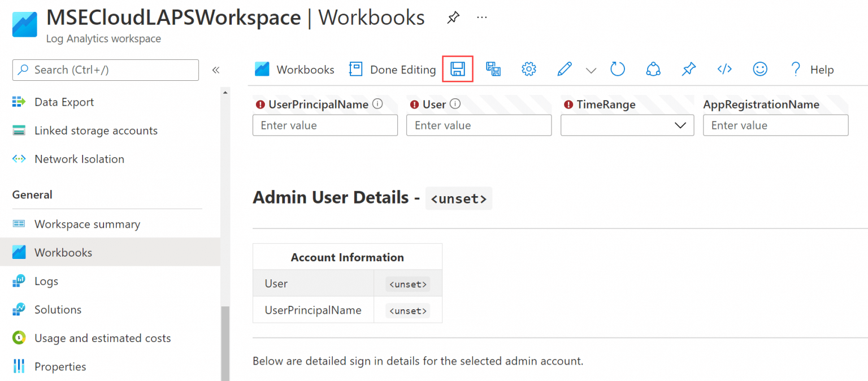
Task: Click Done Editing button
Action: click(392, 70)
